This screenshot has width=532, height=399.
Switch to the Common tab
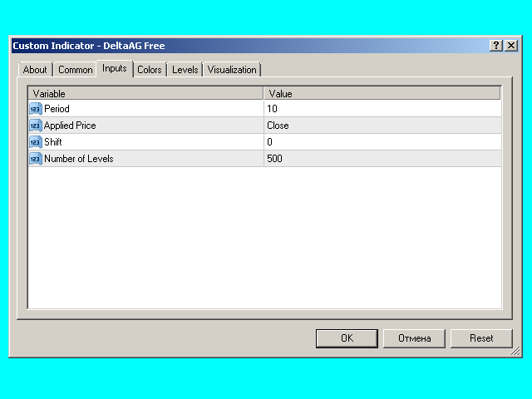click(76, 70)
